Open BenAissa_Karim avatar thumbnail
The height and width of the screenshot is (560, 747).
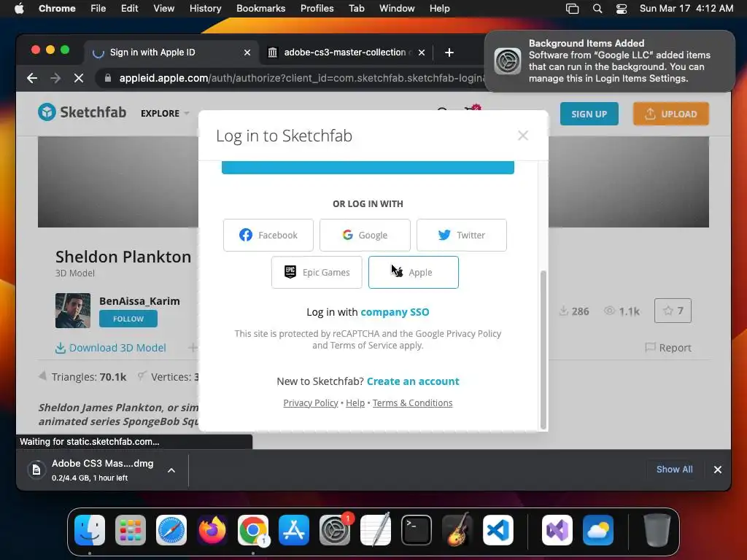73,311
